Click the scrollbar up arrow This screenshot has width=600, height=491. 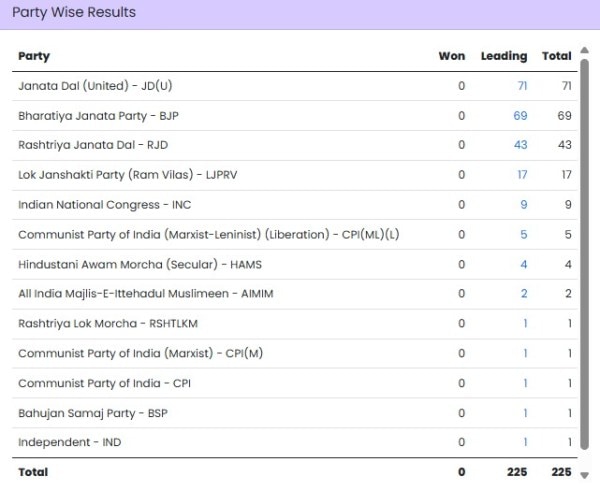(x=584, y=51)
